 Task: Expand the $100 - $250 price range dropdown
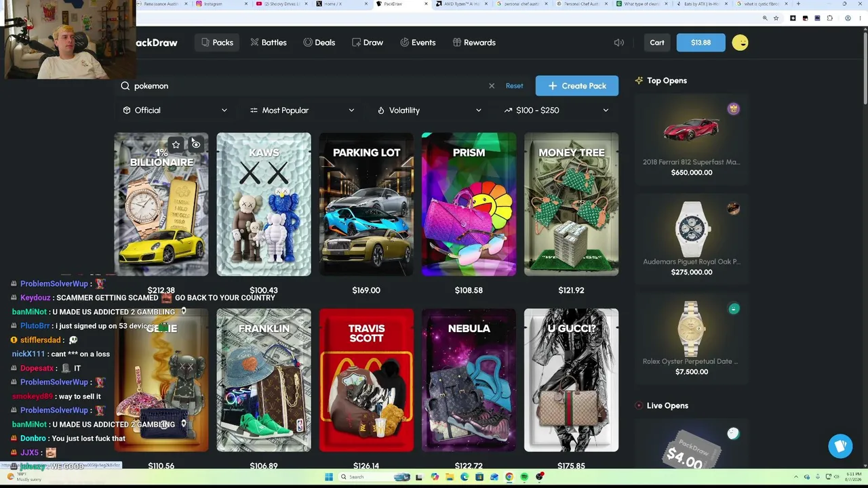point(556,110)
